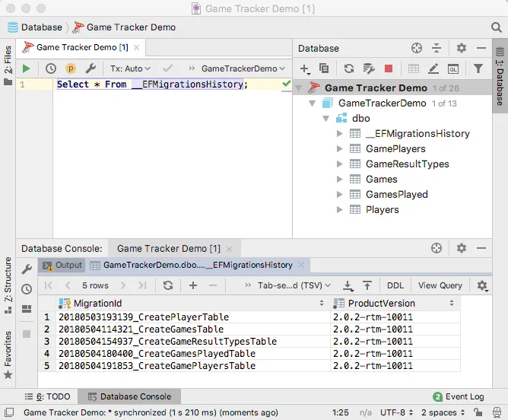Open the Database panel filter funnel icon
The image size is (508, 420).
click(478, 68)
